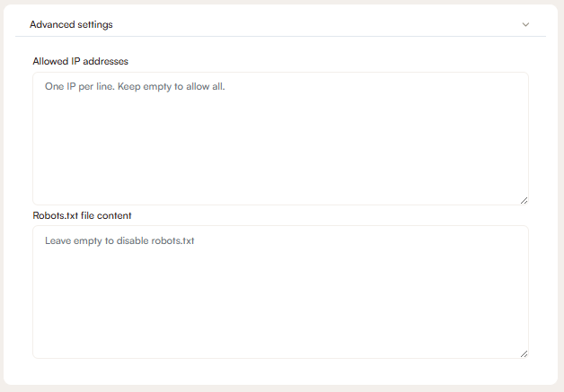Click the Robots.txt file content text area
The image size is (564, 392).
[x=280, y=292]
